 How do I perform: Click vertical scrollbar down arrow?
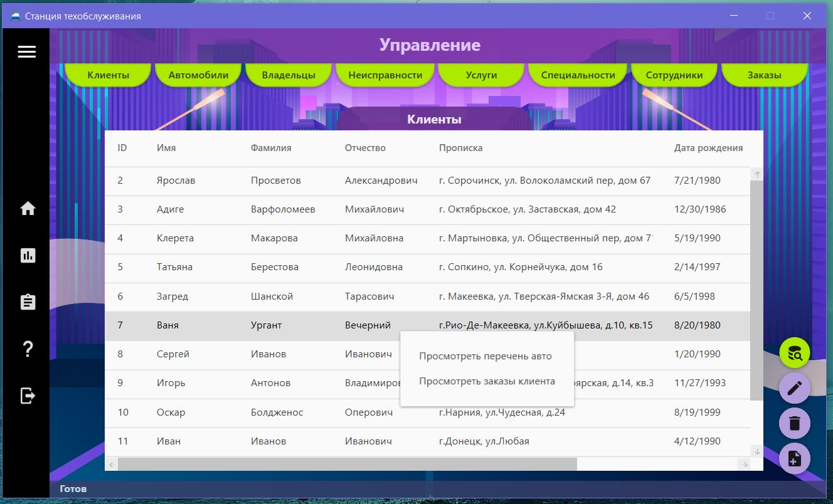click(756, 451)
